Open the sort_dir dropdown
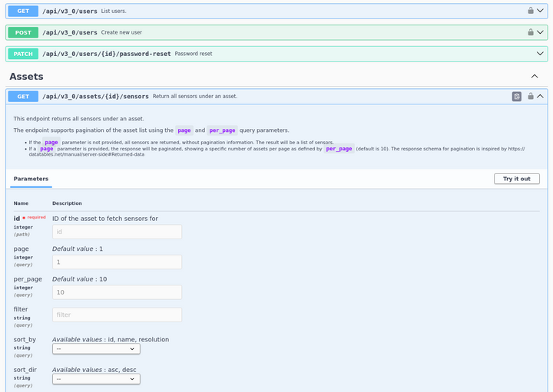The image size is (553, 392). (x=96, y=378)
